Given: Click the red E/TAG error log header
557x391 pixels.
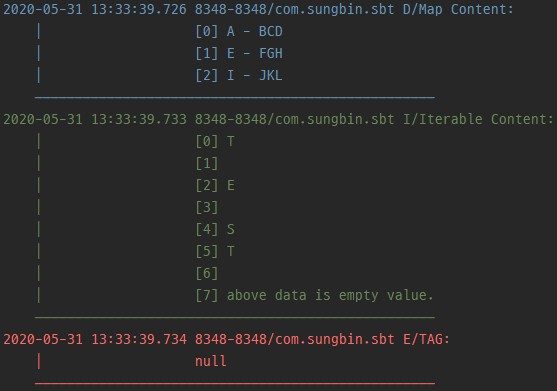Looking at the screenshot, I should pos(226,340).
